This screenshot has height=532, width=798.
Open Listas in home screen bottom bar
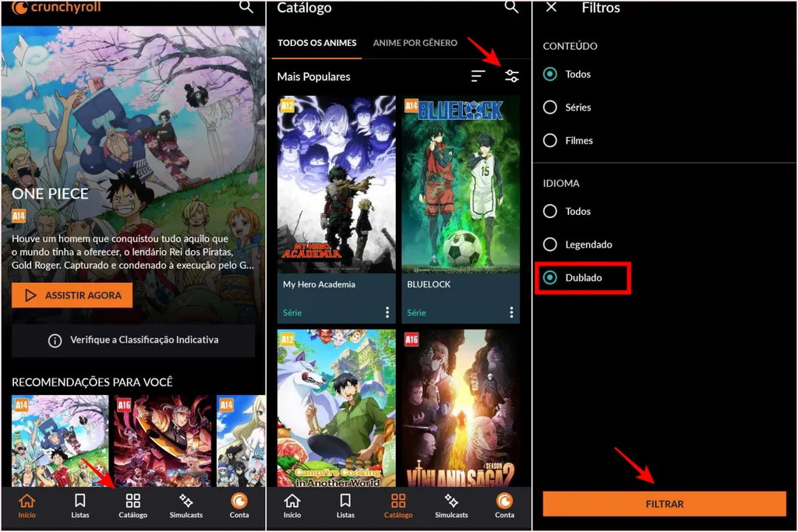pyautogui.click(x=80, y=506)
